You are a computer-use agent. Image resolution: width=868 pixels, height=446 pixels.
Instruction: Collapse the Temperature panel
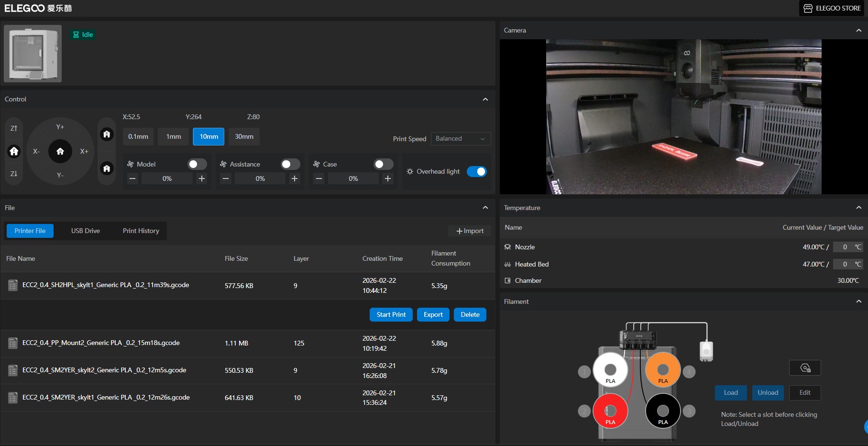coord(858,208)
